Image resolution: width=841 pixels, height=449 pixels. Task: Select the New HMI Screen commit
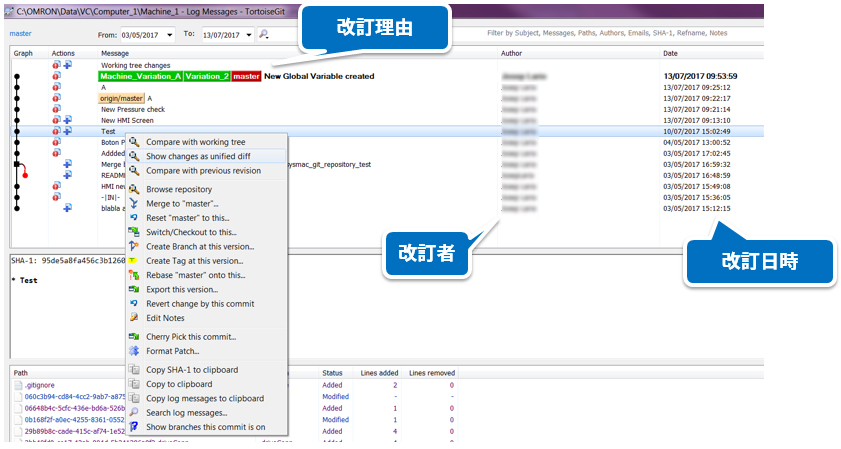(127, 120)
